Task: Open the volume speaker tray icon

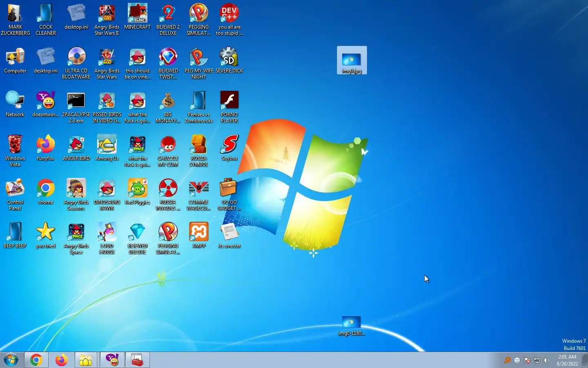Action: pos(547,360)
